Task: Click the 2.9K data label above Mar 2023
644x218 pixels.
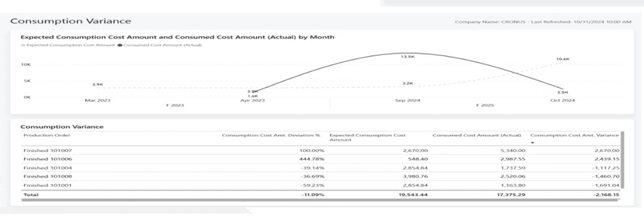Action: tap(97, 85)
